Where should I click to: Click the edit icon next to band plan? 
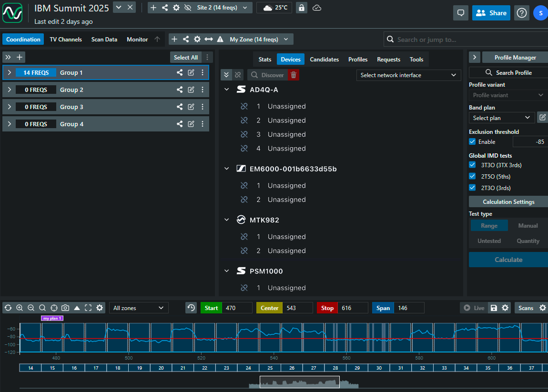[542, 118]
